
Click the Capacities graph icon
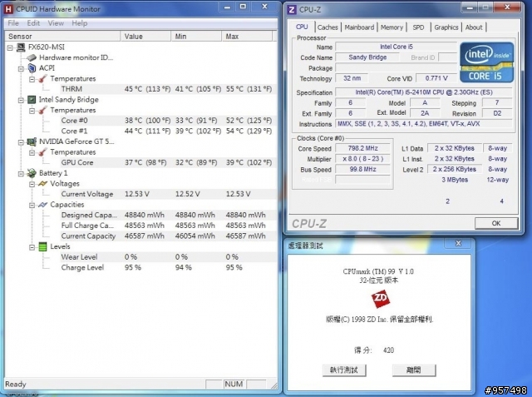click(x=42, y=205)
